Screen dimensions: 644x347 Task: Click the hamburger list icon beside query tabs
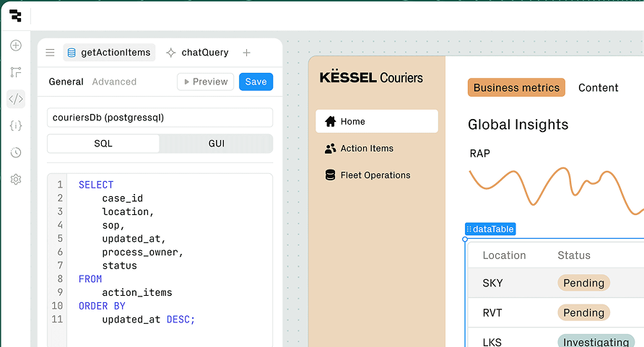pyautogui.click(x=50, y=53)
